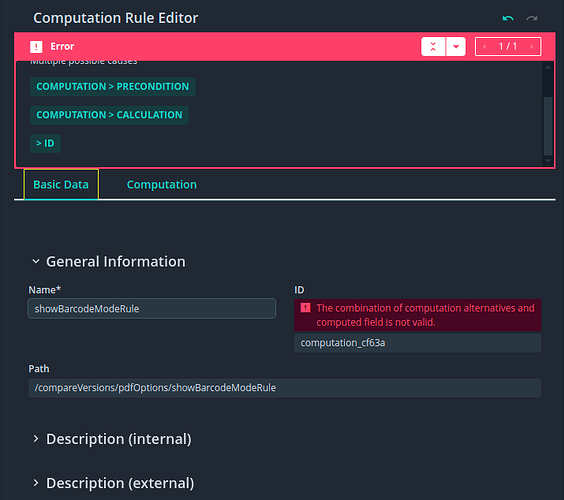Go to the next error in the pager
The width and height of the screenshot is (564, 500).
pos(532,46)
